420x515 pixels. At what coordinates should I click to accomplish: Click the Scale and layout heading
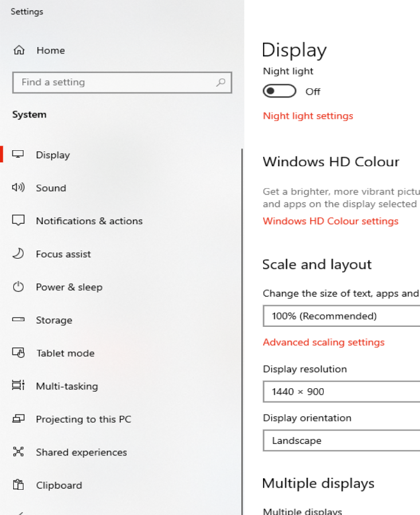tap(317, 264)
